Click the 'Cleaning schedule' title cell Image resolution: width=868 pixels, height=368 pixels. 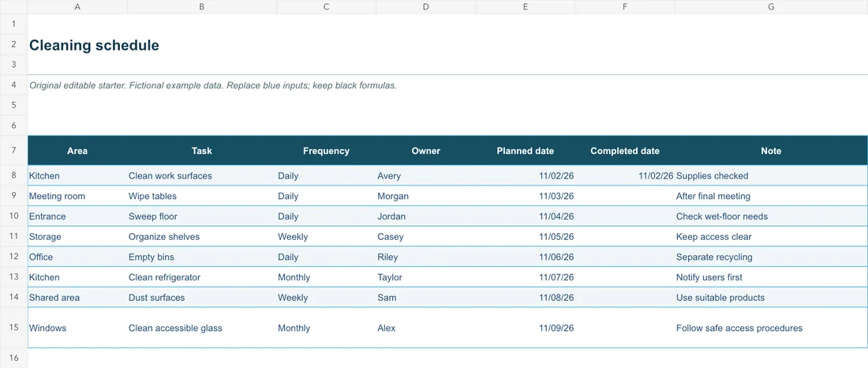tap(94, 45)
